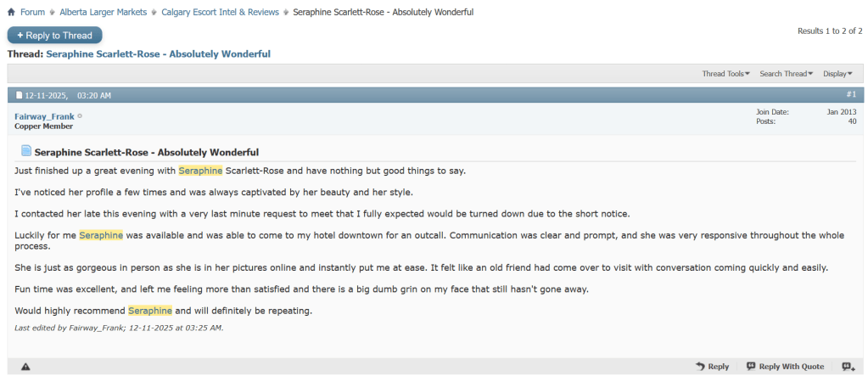Open the Thread Tools dropdown
This screenshot has width=868, height=376.
(x=725, y=74)
